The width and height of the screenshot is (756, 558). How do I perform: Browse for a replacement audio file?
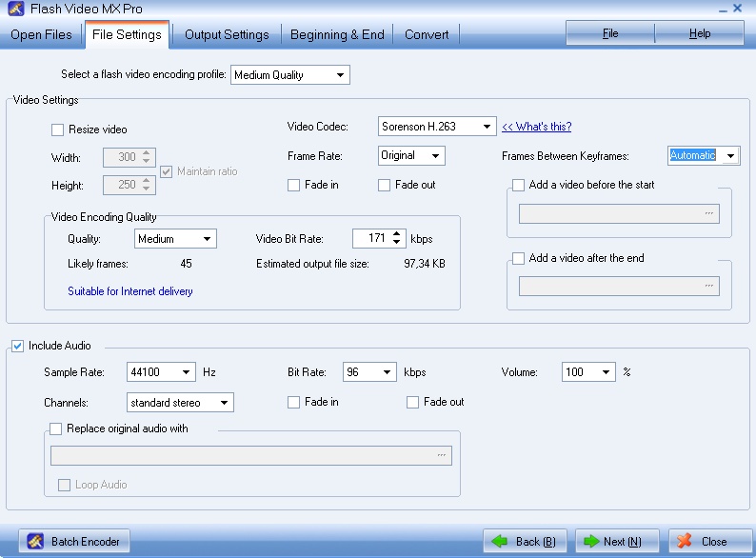441,455
